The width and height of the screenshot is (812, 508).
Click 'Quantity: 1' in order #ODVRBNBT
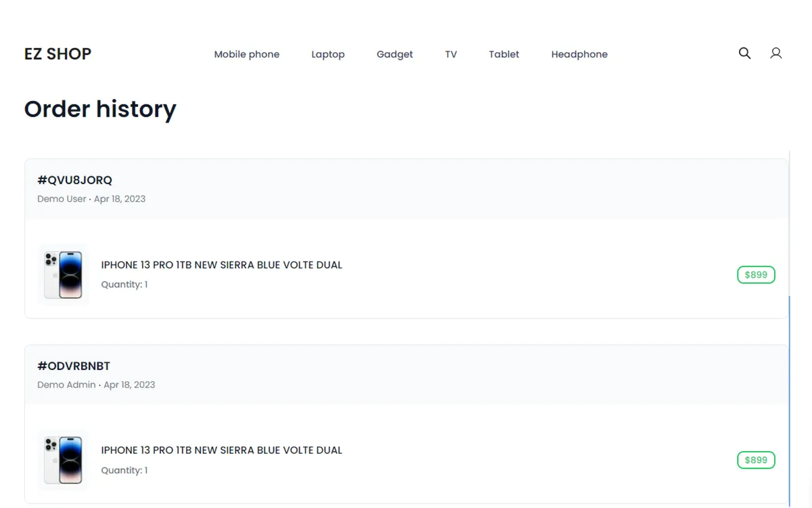[x=125, y=470]
